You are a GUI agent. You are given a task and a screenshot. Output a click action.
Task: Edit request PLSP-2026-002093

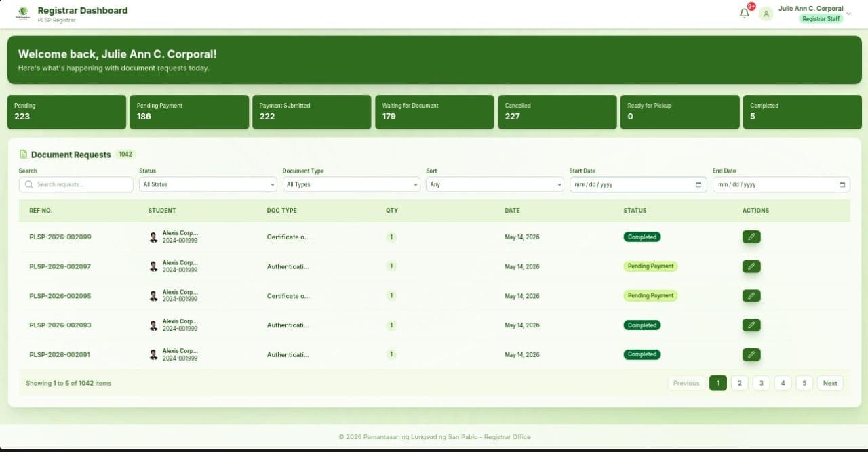click(751, 325)
